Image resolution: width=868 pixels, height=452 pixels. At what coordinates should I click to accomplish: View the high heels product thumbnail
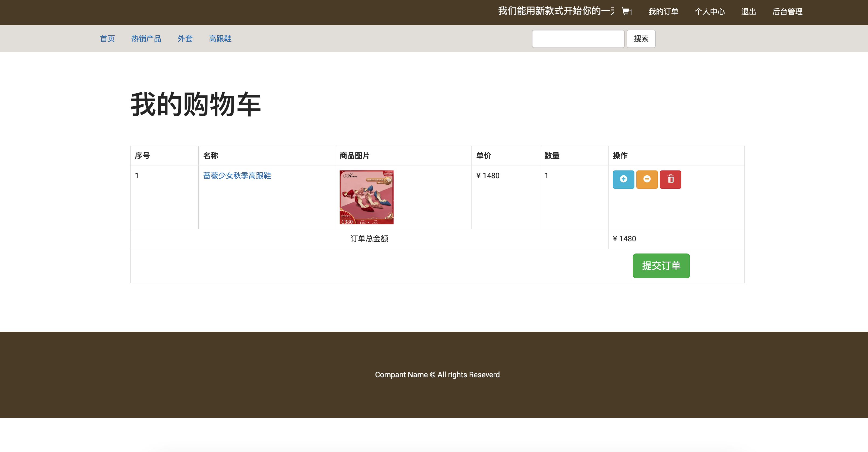coord(367,197)
